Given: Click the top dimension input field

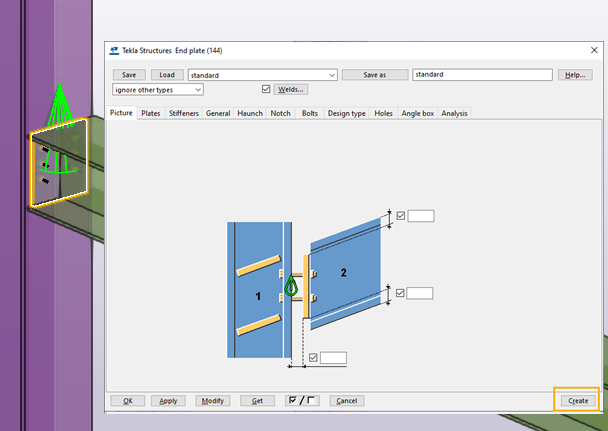Looking at the screenshot, I should [421, 216].
